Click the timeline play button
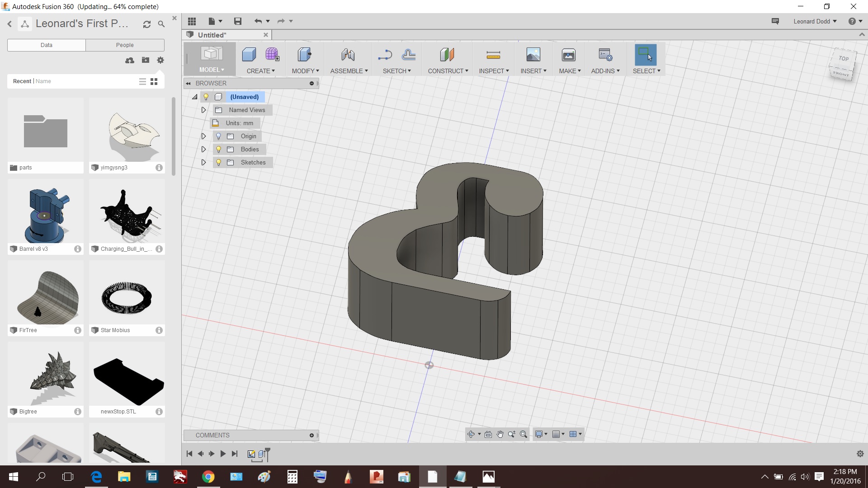Viewport: 868px width, 488px height. pos(223,454)
